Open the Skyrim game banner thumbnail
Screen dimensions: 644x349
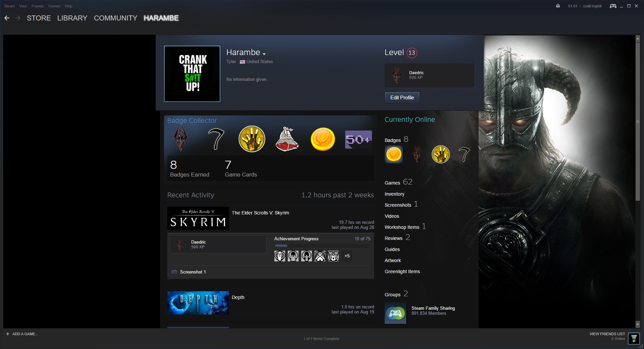(x=198, y=218)
